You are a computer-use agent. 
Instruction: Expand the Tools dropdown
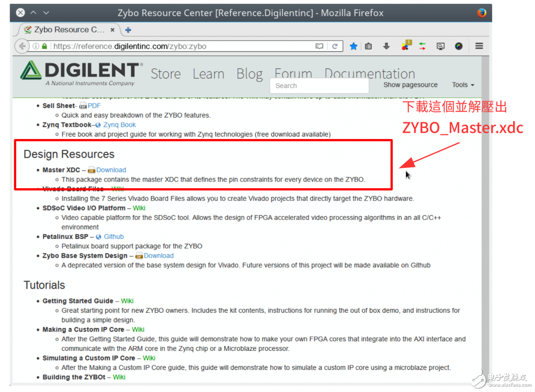(x=463, y=85)
